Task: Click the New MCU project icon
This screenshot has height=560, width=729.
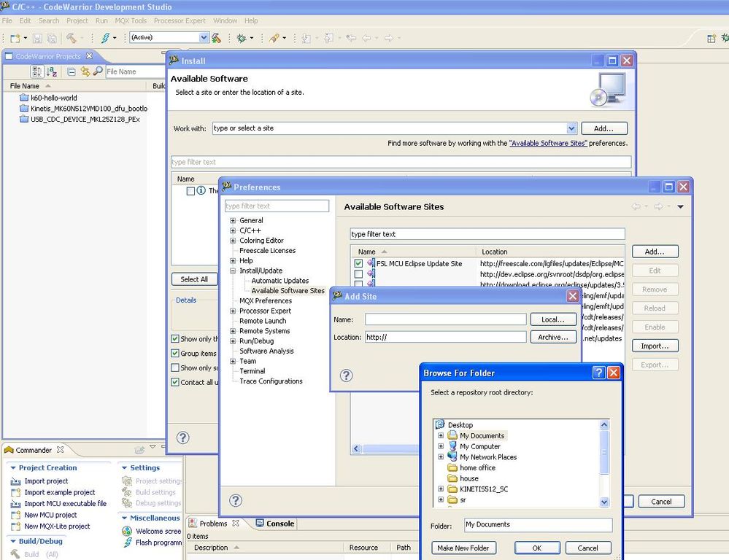Action: [16, 515]
